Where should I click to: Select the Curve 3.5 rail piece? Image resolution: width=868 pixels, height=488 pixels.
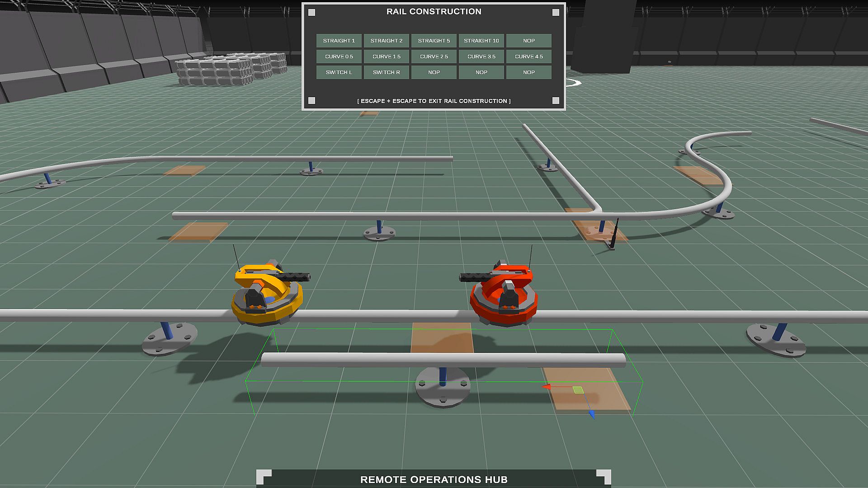(x=481, y=56)
